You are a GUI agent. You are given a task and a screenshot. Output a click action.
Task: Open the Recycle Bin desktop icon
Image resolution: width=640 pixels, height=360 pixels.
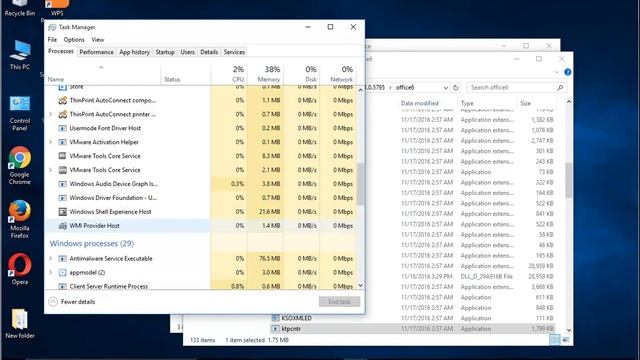pyautogui.click(x=19, y=8)
